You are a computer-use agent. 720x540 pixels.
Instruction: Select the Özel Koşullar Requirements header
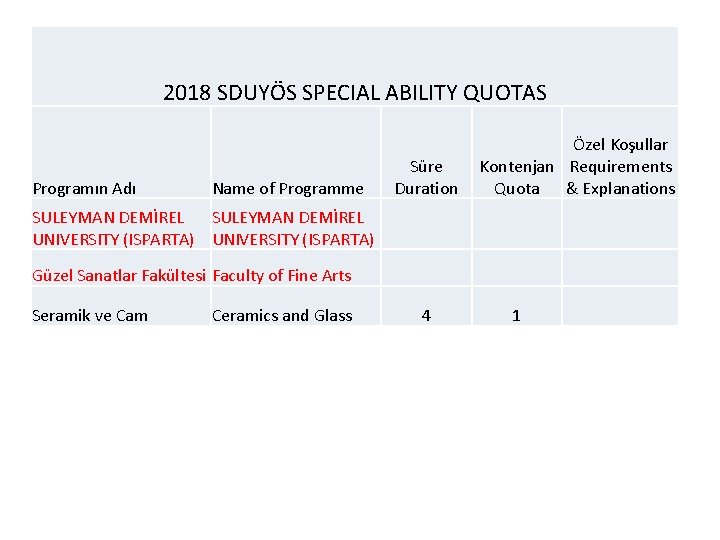620,152
